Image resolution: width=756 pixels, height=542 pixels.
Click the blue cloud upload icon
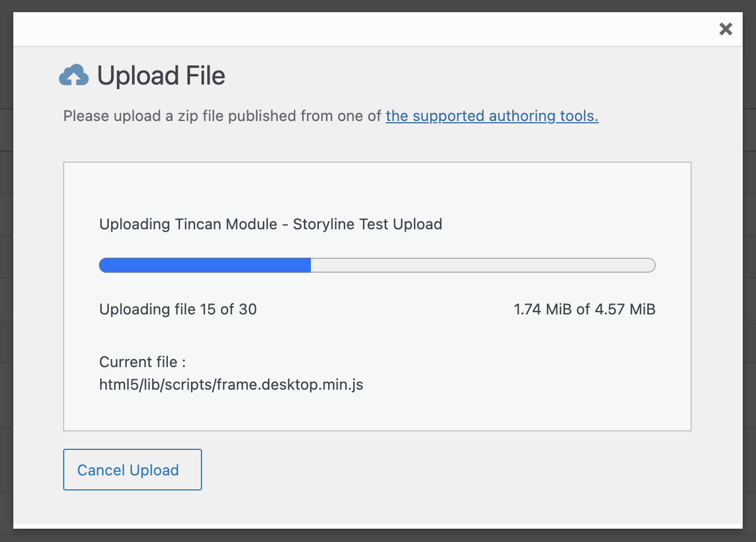(x=74, y=76)
